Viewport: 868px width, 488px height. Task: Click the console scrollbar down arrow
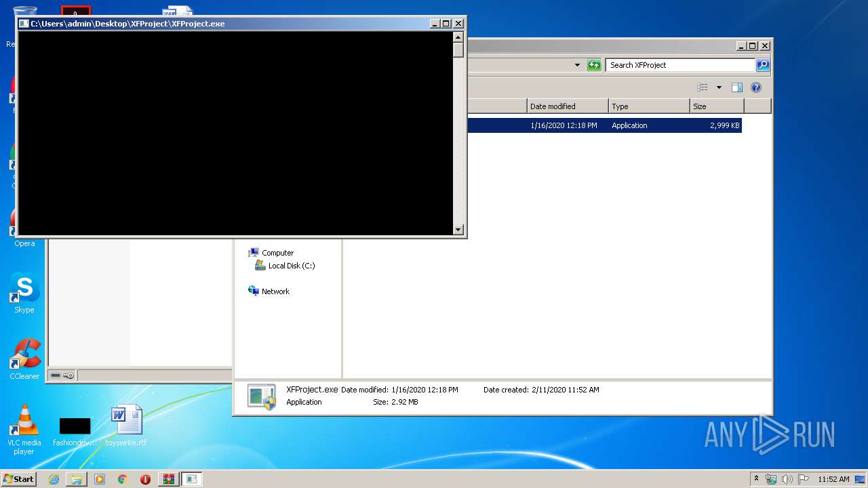458,230
